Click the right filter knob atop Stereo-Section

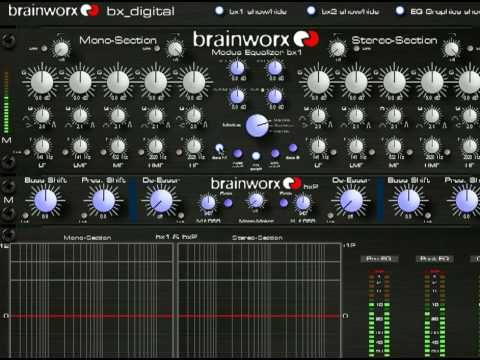[452, 49]
